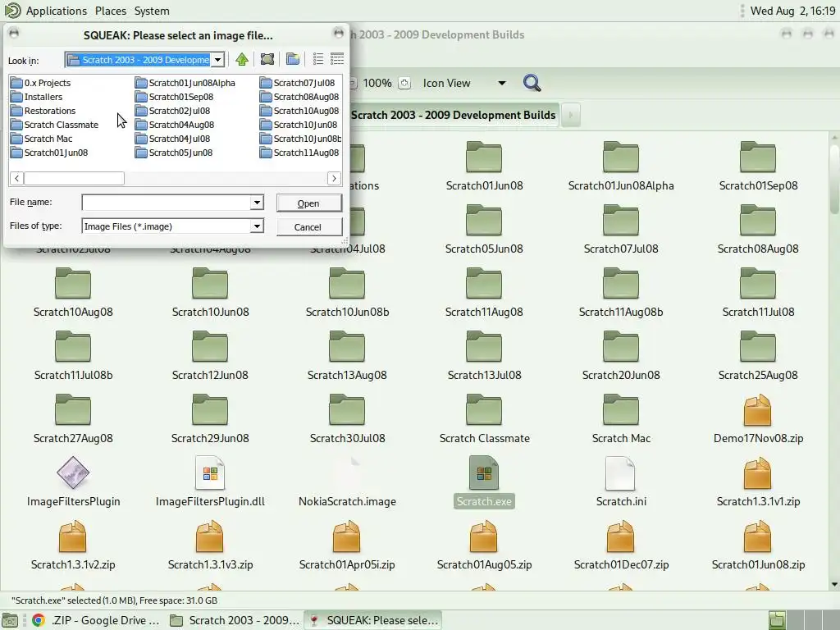Image resolution: width=840 pixels, height=630 pixels.
Task: Select Scratch04Aug08 in the dialog list
Action: (x=176, y=125)
